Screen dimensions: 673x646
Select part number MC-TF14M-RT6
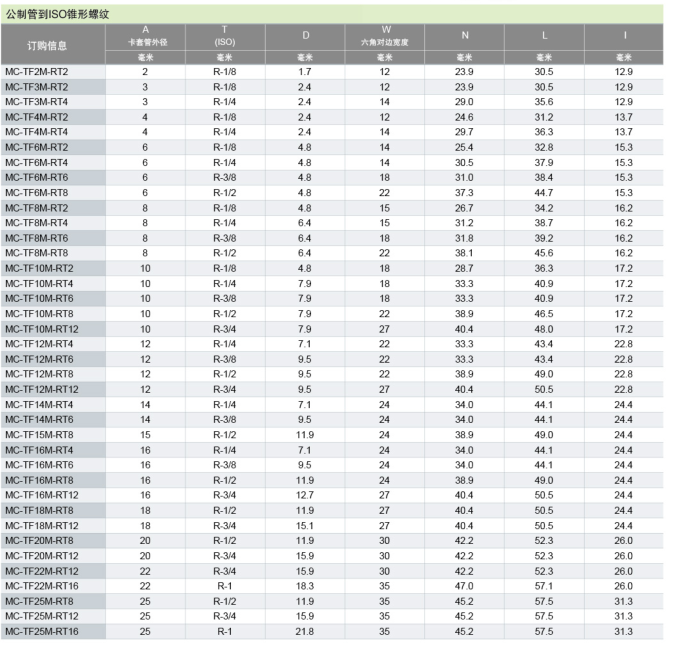(x=39, y=420)
